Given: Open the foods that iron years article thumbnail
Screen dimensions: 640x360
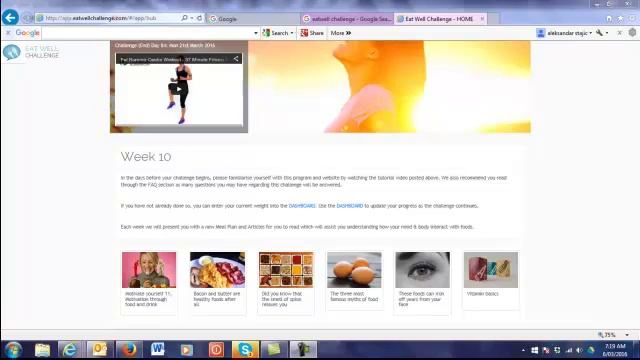Looking at the screenshot, I should [422, 270].
